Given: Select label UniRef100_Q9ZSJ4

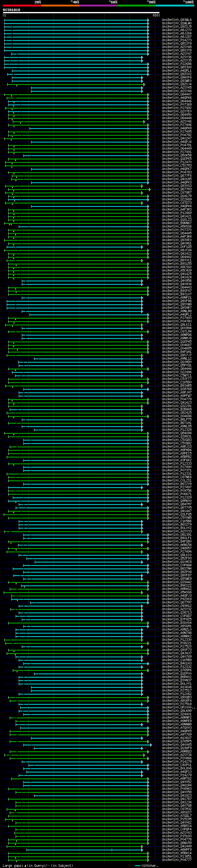Looking at the screenshot, I should [177, 84].
